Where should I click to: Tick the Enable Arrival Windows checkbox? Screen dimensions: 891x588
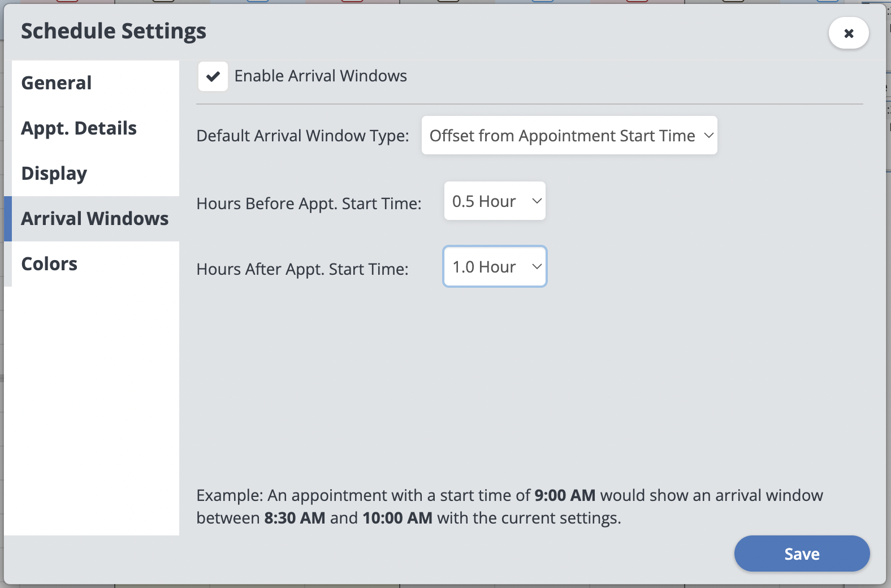pyautogui.click(x=213, y=76)
